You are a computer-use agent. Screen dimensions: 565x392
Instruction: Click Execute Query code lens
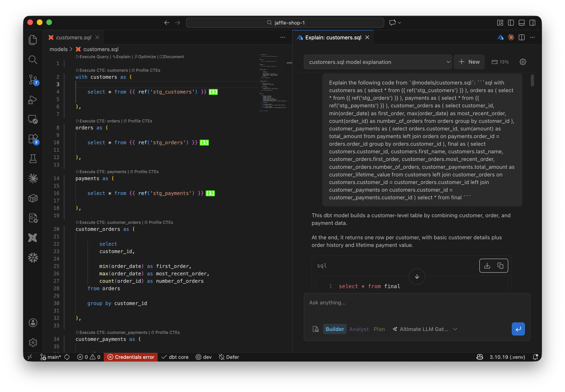coord(92,57)
